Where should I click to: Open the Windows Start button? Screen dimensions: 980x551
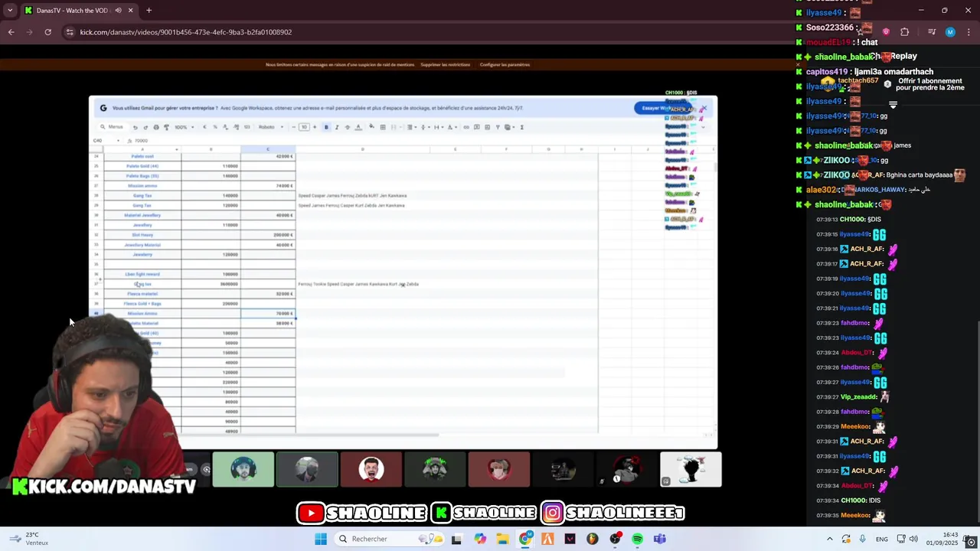pyautogui.click(x=321, y=539)
